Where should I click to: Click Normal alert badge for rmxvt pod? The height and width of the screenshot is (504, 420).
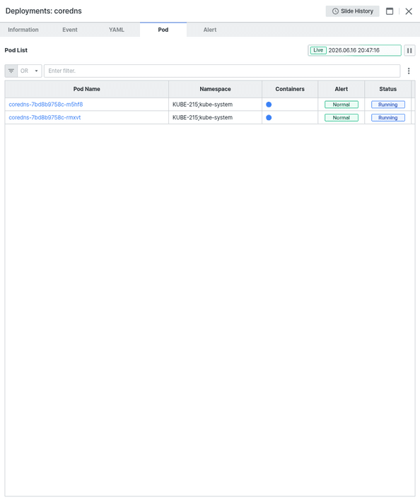pos(342,117)
